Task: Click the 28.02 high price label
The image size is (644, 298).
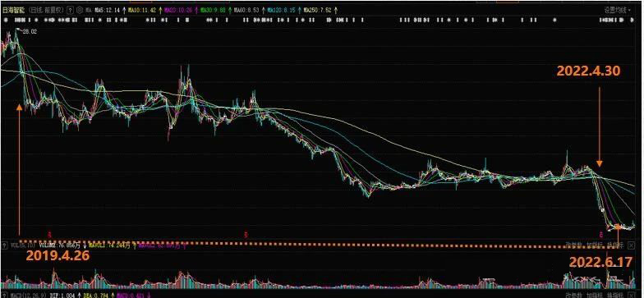Action: pos(30,31)
